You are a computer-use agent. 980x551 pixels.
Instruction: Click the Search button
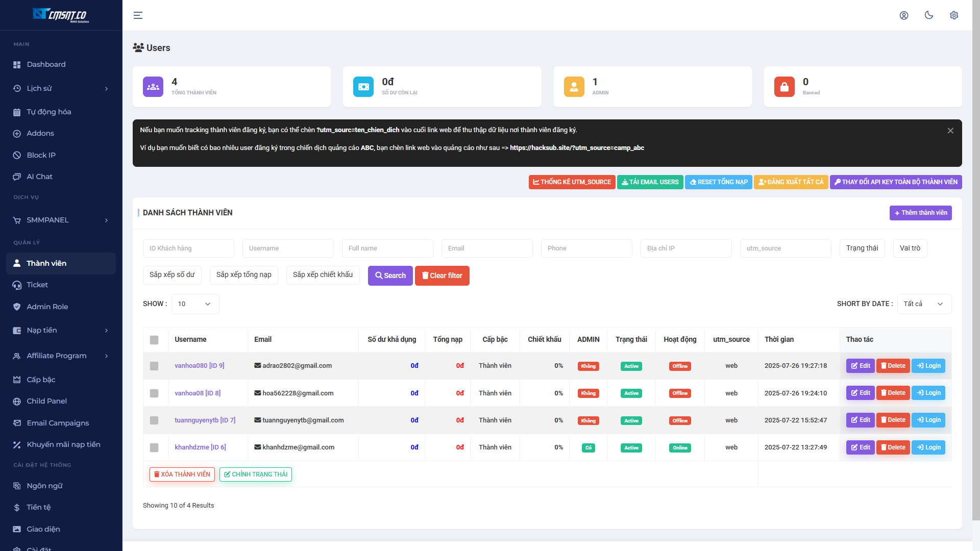[390, 275]
